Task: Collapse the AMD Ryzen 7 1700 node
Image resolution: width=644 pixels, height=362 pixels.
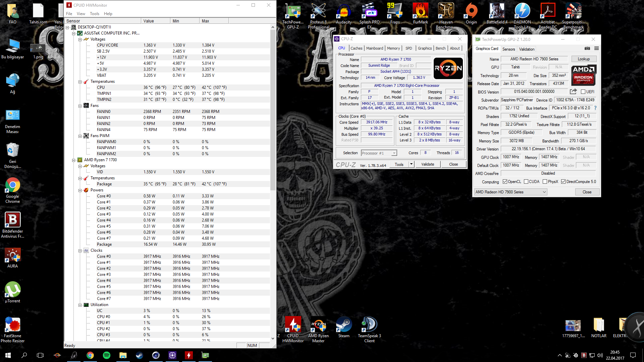Action: coord(74,160)
